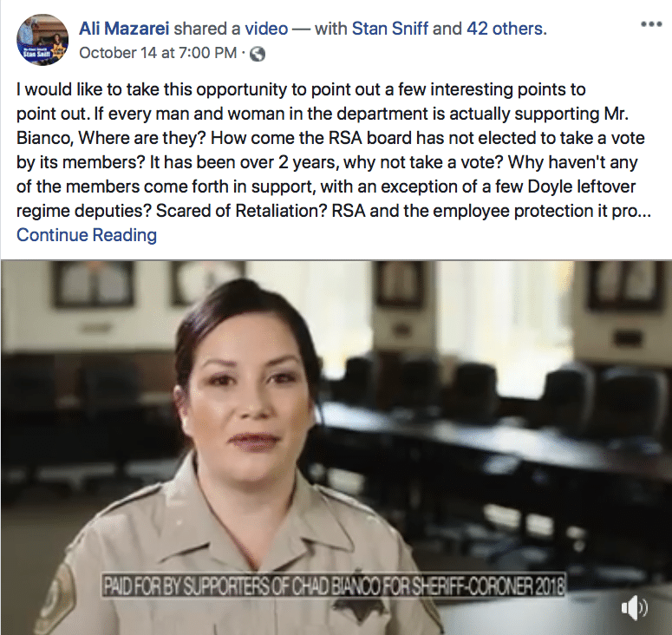Expand the post with Continue Reading
The height and width of the screenshot is (635, 672).
87,235
